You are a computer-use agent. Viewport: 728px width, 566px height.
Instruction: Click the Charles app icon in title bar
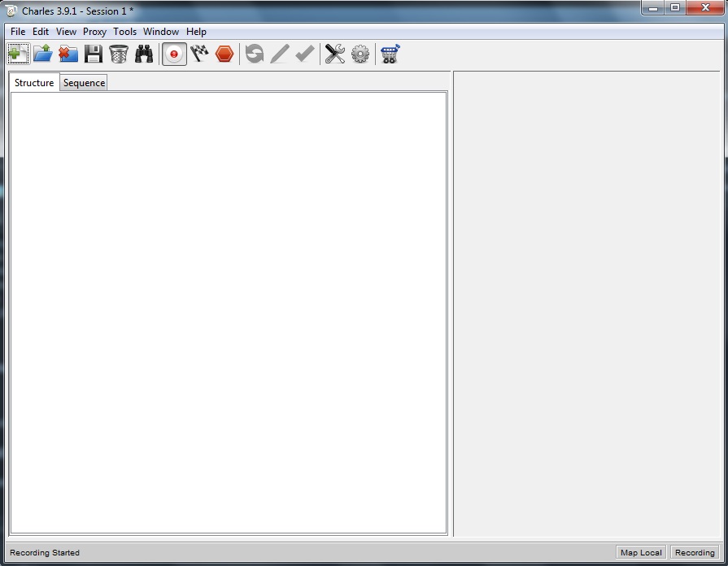pyautogui.click(x=11, y=11)
